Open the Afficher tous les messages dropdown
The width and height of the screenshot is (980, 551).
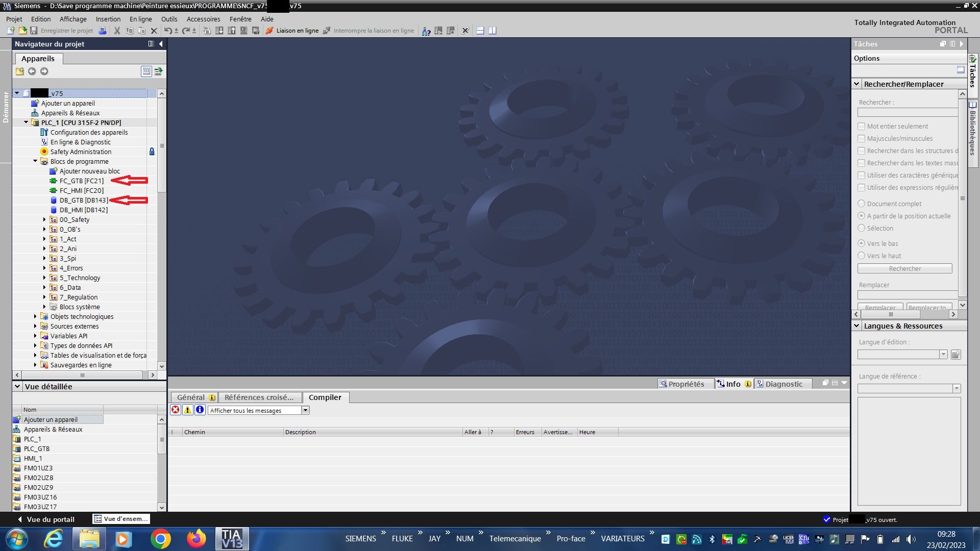click(x=305, y=410)
